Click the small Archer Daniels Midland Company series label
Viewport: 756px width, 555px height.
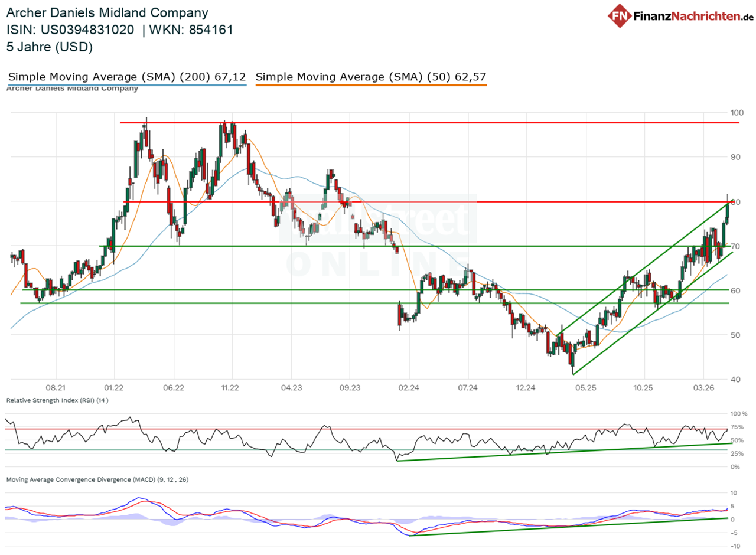pyautogui.click(x=72, y=89)
